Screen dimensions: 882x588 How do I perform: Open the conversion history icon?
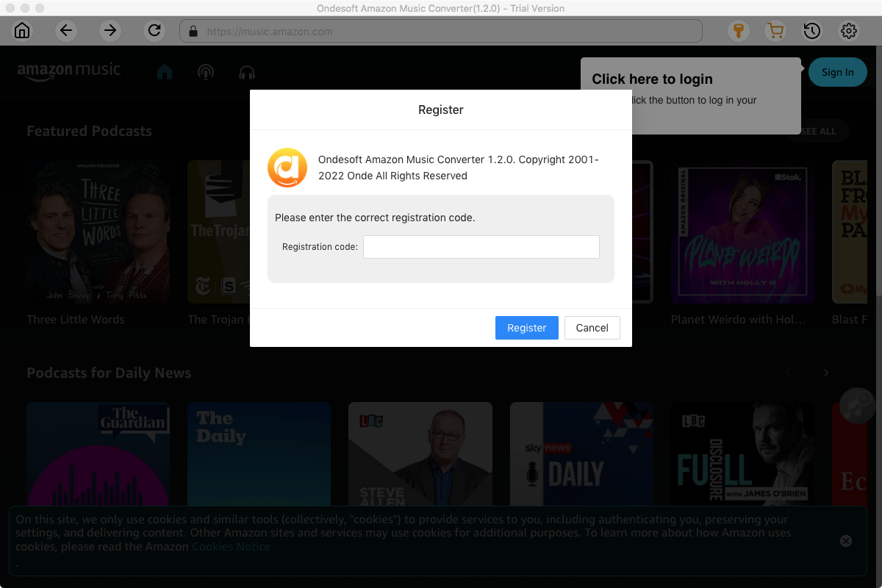coord(812,31)
